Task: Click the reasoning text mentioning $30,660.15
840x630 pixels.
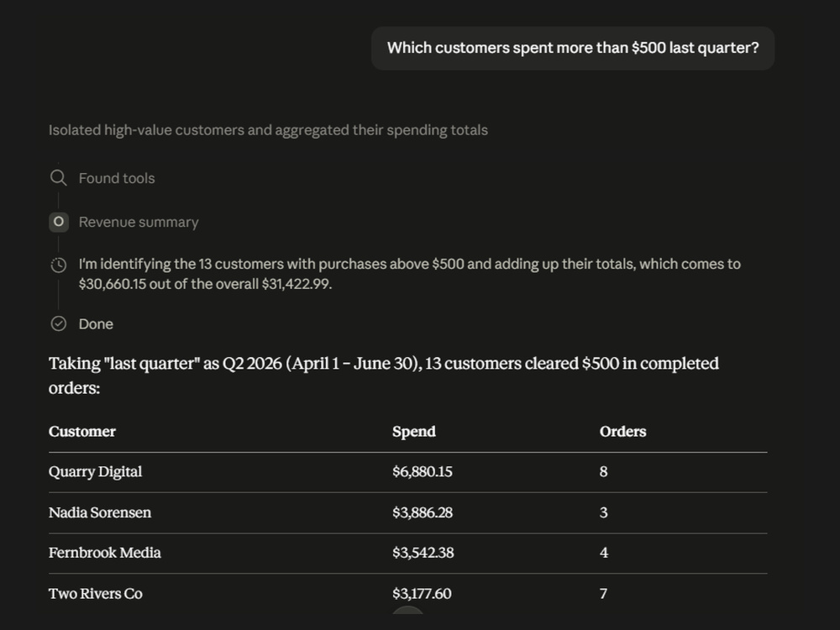Action: [410, 274]
